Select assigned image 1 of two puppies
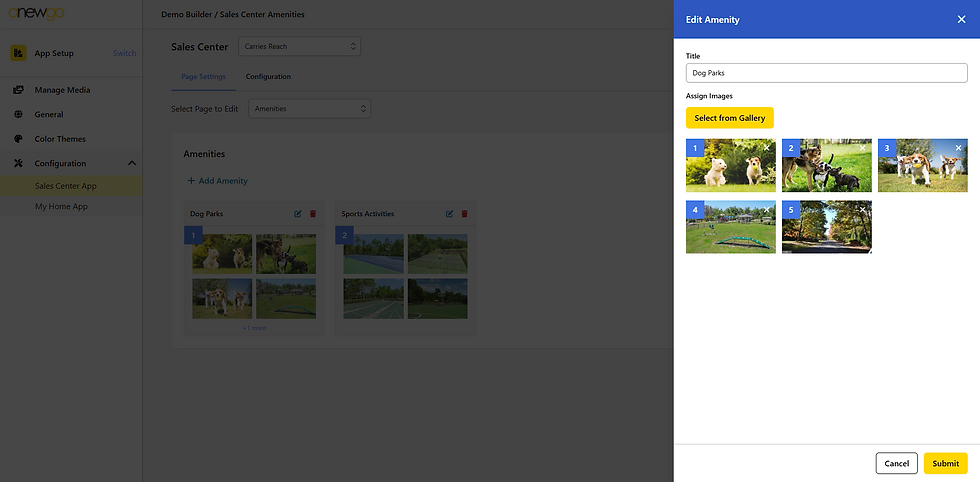980x482 pixels. [731, 166]
